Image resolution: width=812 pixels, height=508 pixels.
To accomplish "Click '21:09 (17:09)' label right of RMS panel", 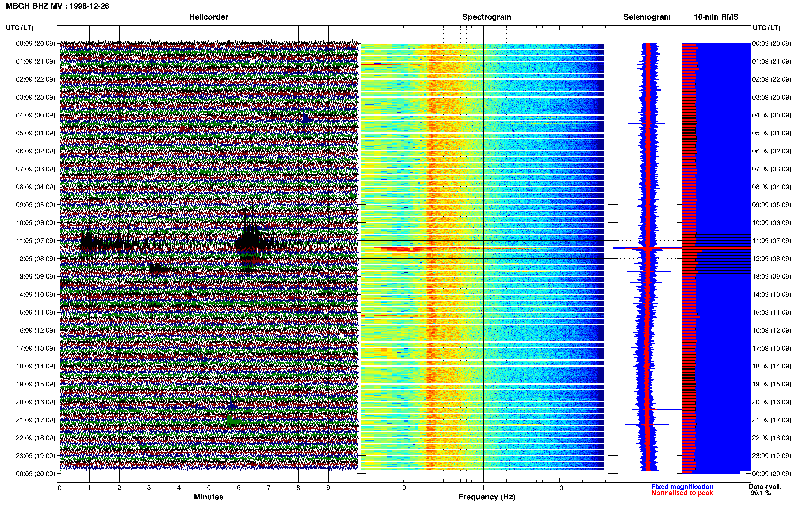I will (x=772, y=420).
